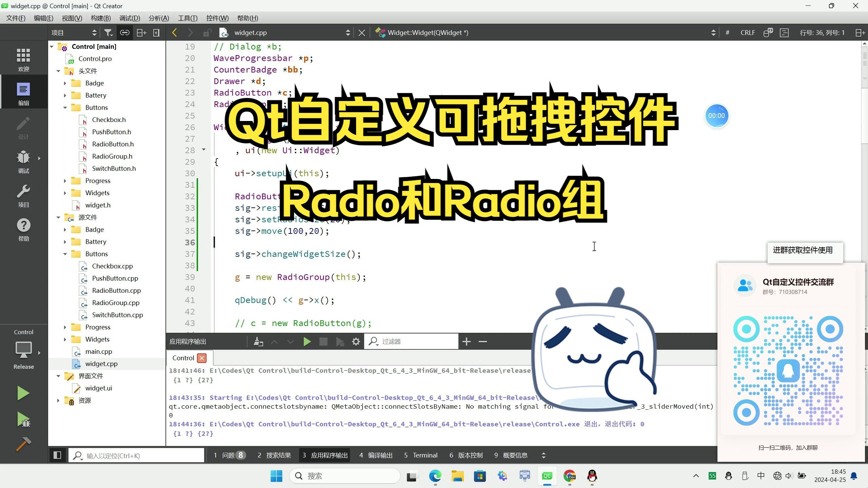Switch to the 编译输出 tab
This screenshot has width=868, height=488.
(x=376, y=455)
